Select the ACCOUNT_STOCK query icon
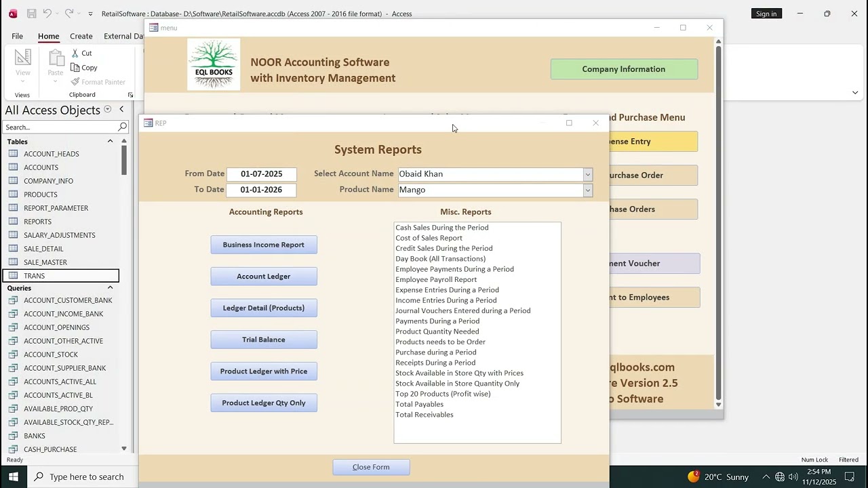Viewport: 868px width, 488px height. coord(13,354)
